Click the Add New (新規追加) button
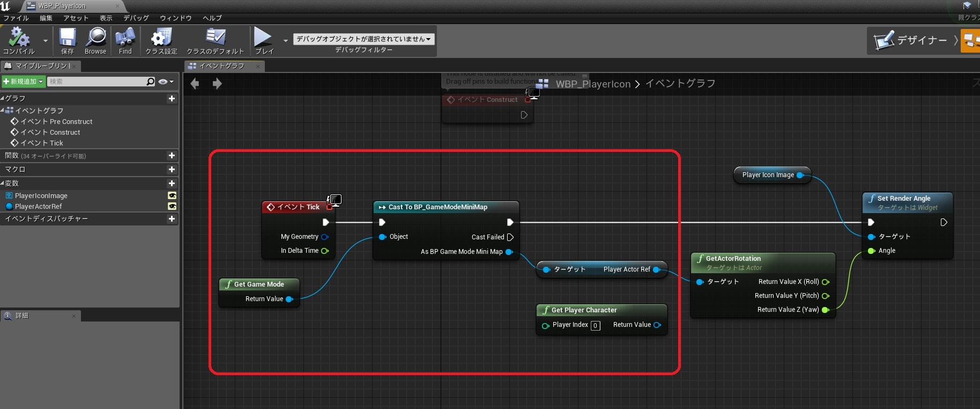 23,82
